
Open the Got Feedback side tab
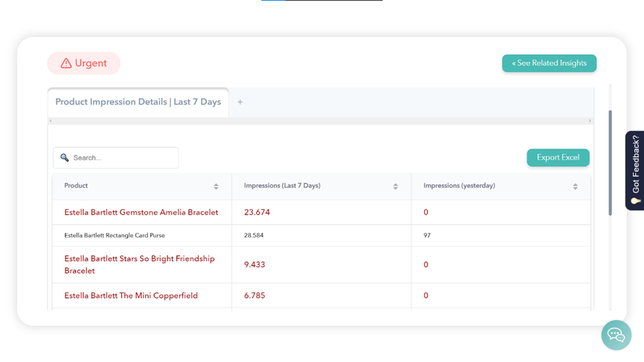(635, 170)
